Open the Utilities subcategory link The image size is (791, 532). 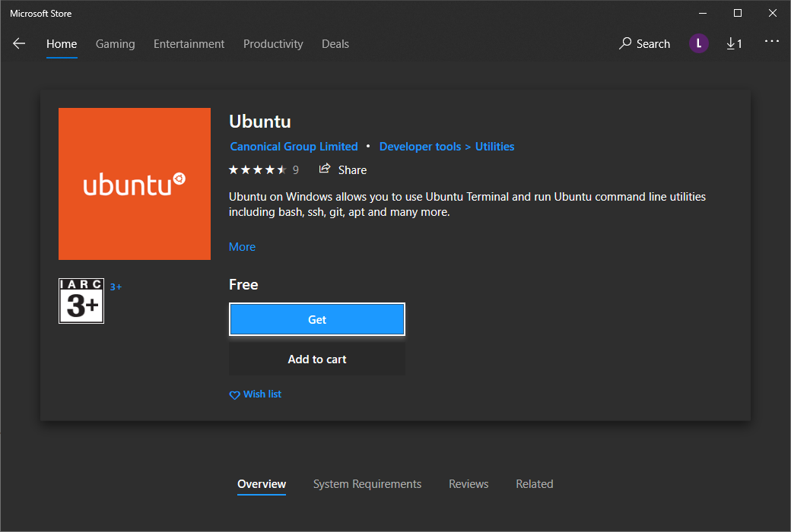(x=494, y=146)
